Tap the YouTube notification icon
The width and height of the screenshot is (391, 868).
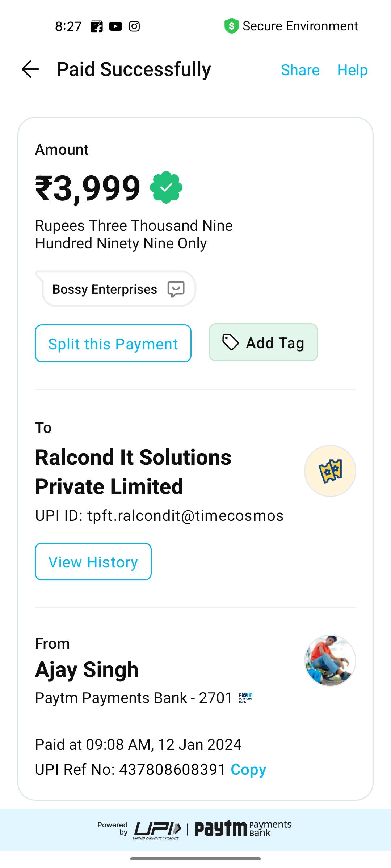115,26
